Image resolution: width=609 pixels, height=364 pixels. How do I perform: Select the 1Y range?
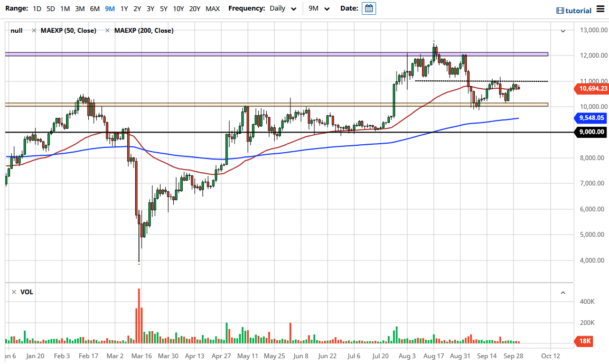tap(124, 8)
